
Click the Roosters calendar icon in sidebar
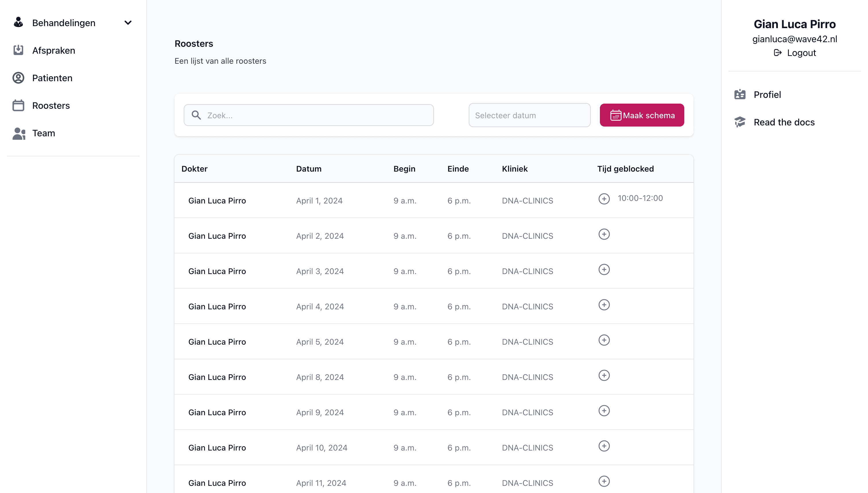[18, 105]
